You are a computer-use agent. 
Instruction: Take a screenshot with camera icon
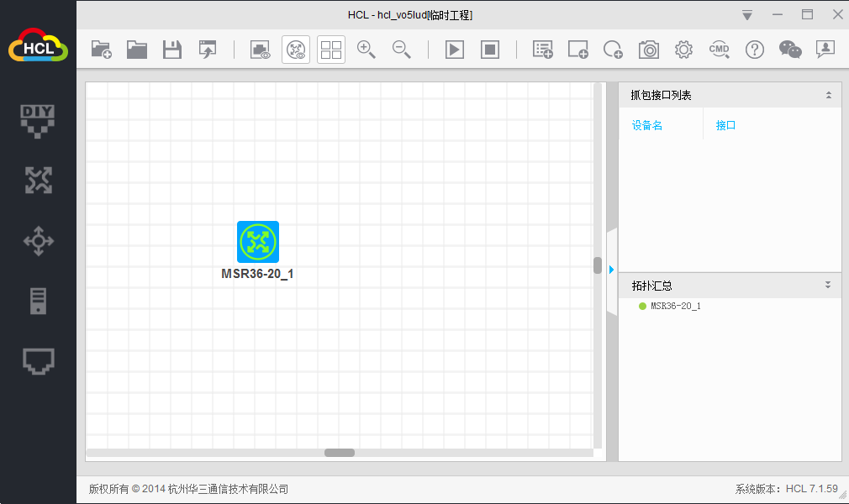point(649,50)
